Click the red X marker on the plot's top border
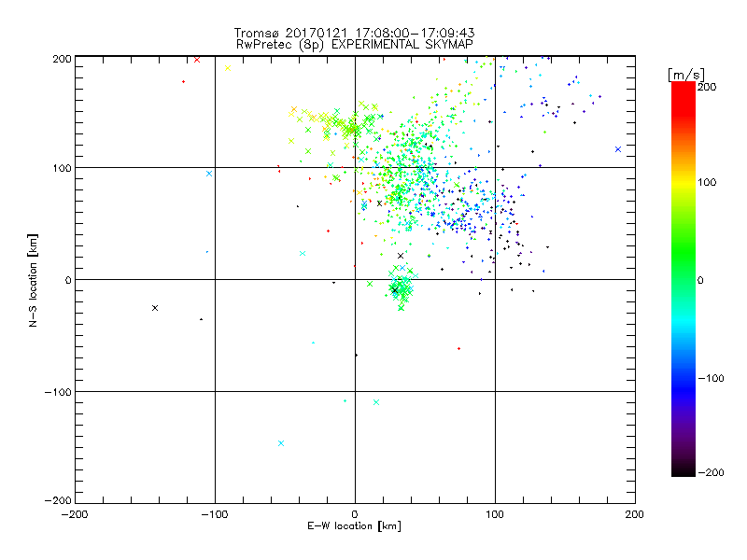The width and height of the screenshot is (747, 560). pos(197,60)
